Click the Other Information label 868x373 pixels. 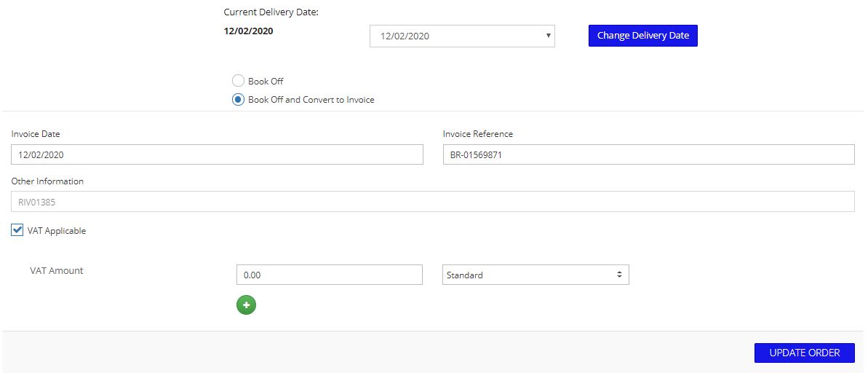pos(47,181)
